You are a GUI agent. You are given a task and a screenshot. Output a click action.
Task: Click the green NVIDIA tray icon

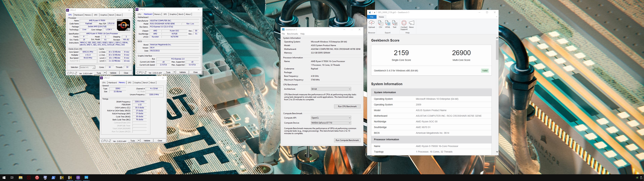point(637,178)
